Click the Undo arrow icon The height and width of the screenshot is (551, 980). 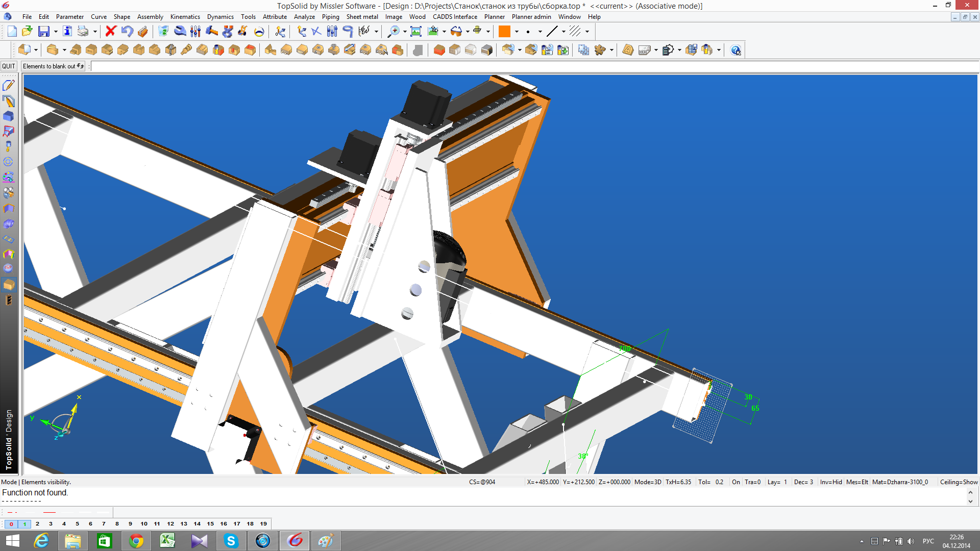(x=127, y=32)
